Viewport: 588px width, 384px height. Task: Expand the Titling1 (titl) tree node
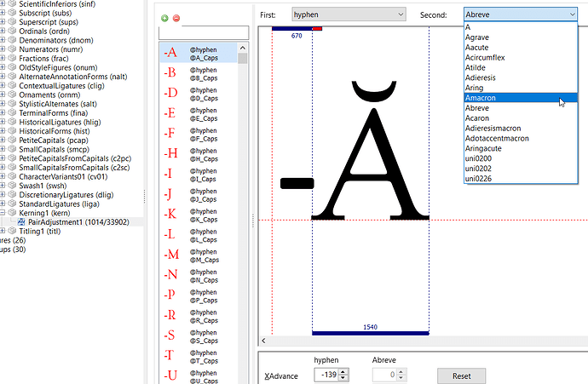pos(3,231)
